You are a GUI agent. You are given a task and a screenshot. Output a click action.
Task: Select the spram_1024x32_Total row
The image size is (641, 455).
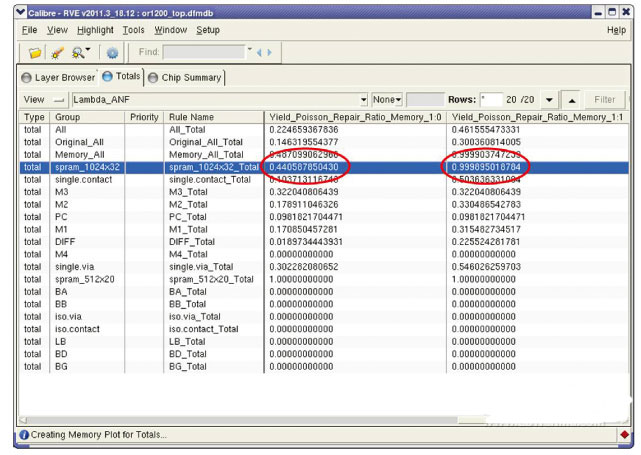pos(324,167)
